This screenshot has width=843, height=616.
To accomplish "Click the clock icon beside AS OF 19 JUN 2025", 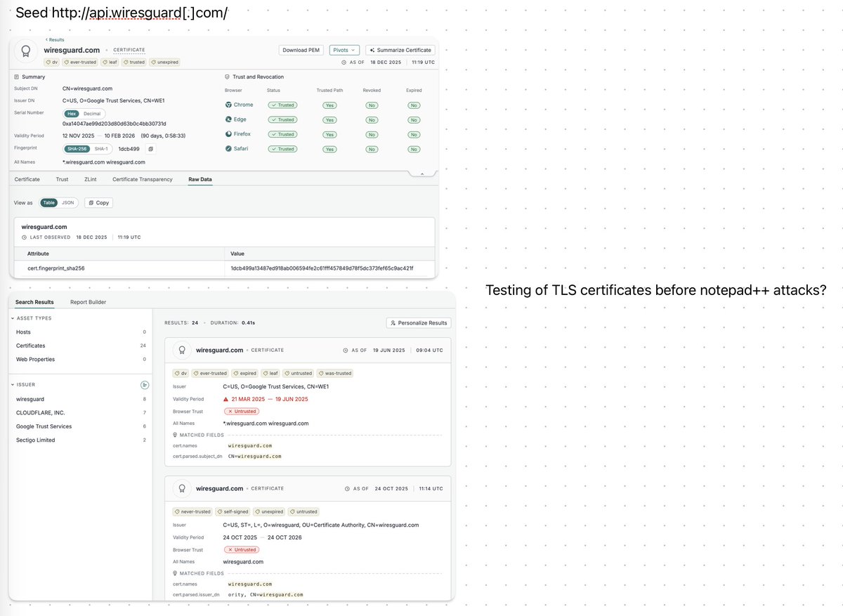I will (345, 350).
